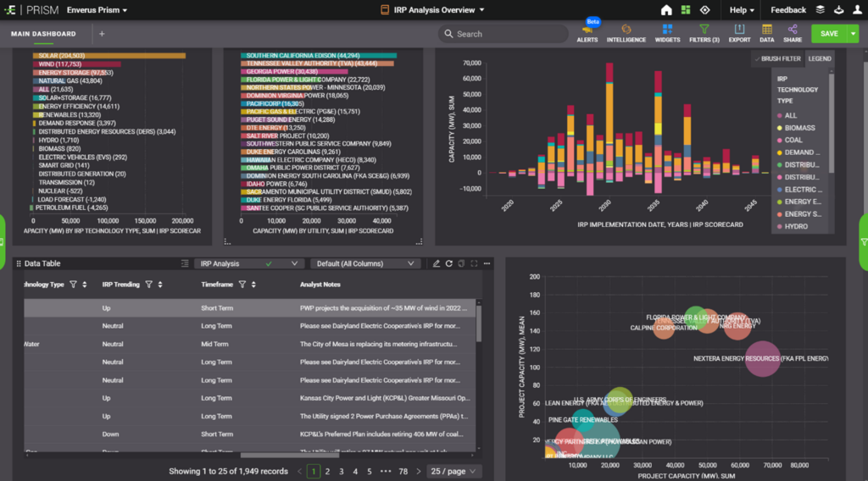Click the Widgets icon
This screenshot has width=868, height=481.
[x=667, y=32]
